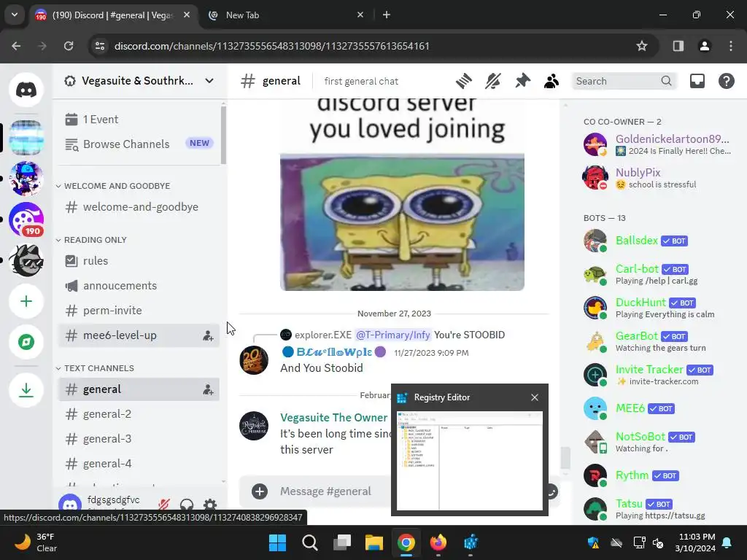Screen dimensions: 747x560
Task: Click the Add a Server plus icon
Action: pyautogui.click(x=26, y=301)
